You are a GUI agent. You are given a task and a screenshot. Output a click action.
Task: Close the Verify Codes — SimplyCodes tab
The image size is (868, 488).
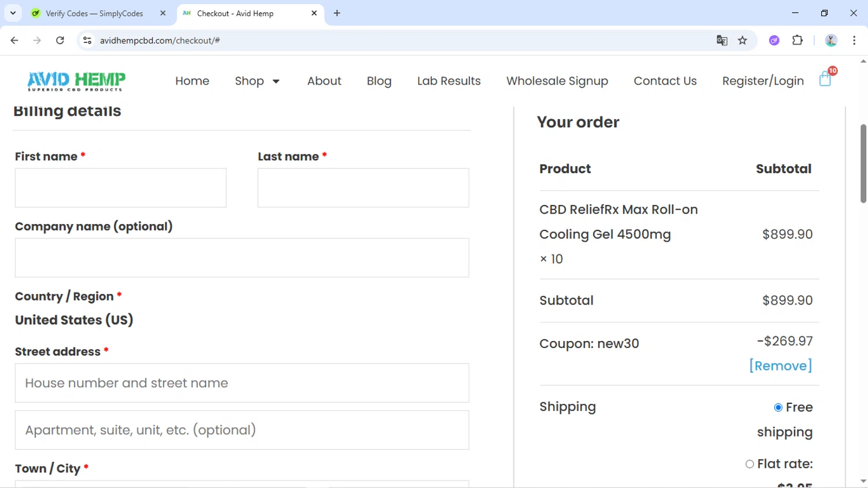pos(163,13)
